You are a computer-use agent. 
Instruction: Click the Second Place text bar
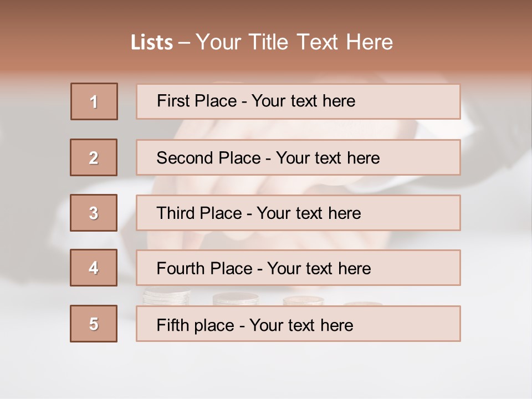tap(298, 157)
